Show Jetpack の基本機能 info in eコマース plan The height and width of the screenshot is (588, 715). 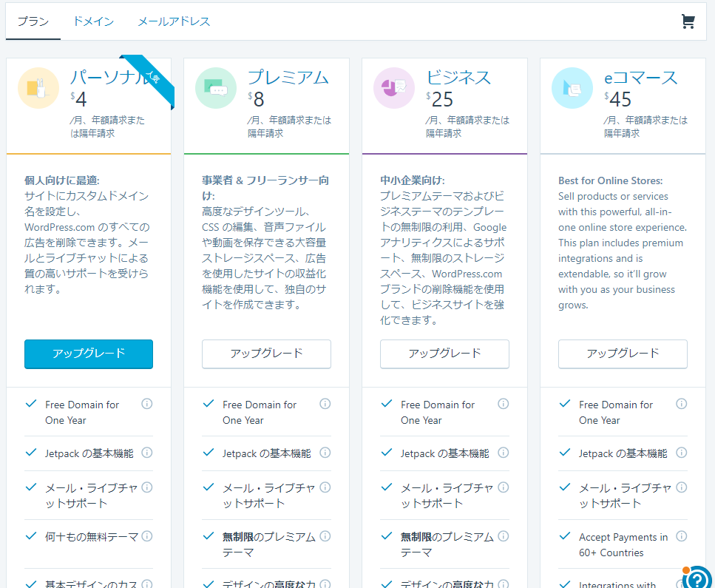682,453
